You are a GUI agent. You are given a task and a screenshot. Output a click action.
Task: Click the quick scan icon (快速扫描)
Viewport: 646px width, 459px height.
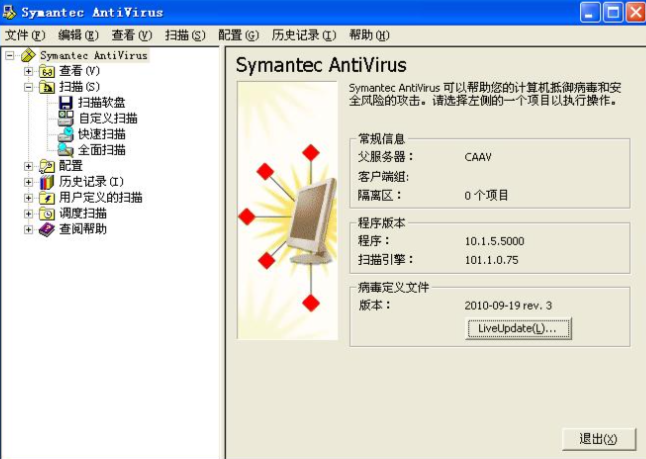[x=65, y=134]
